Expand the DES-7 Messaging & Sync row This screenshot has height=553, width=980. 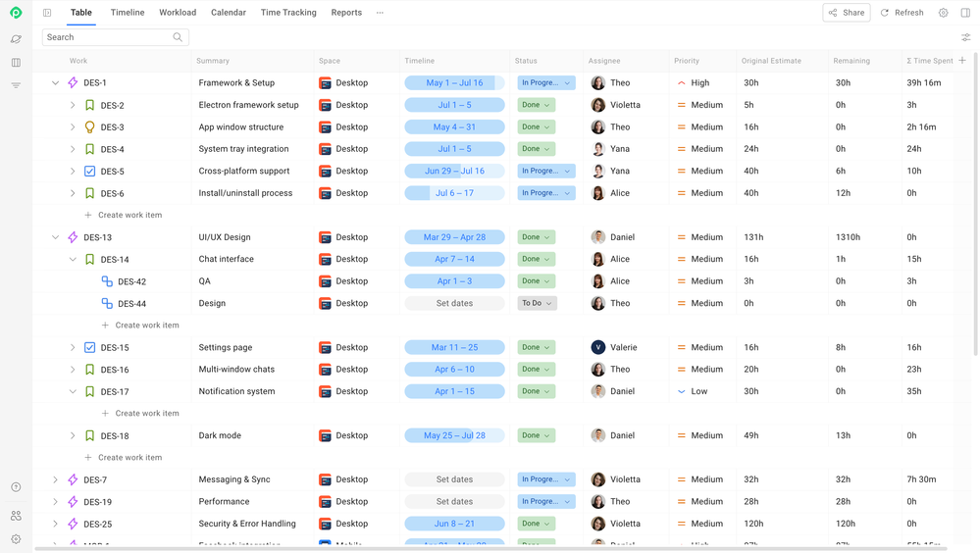point(55,479)
